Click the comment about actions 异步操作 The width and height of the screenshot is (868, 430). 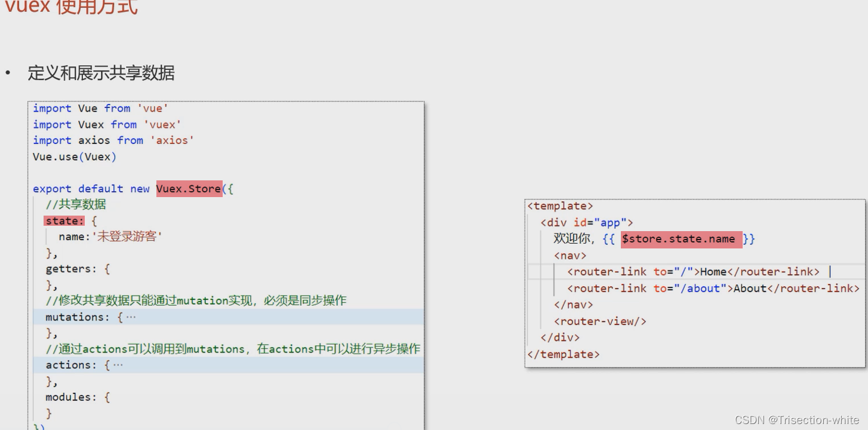(233, 349)
